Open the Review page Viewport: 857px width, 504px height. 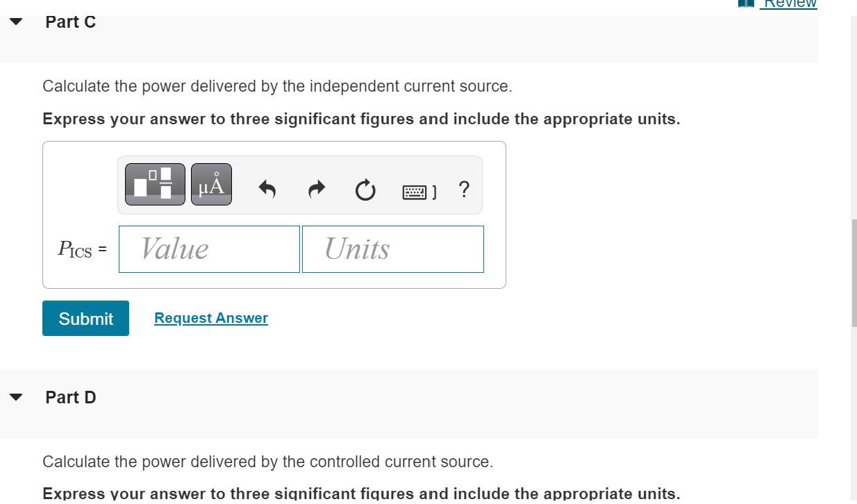pyautogui.click(x=788, y=3)
